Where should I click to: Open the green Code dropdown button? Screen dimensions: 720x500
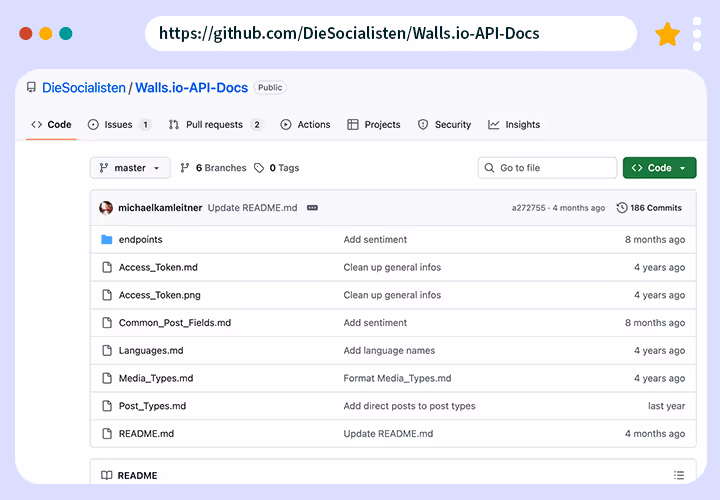(659, 168)
